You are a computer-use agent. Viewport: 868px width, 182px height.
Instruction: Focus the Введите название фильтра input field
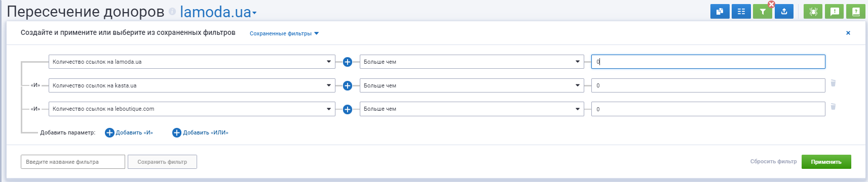point(73,162)
